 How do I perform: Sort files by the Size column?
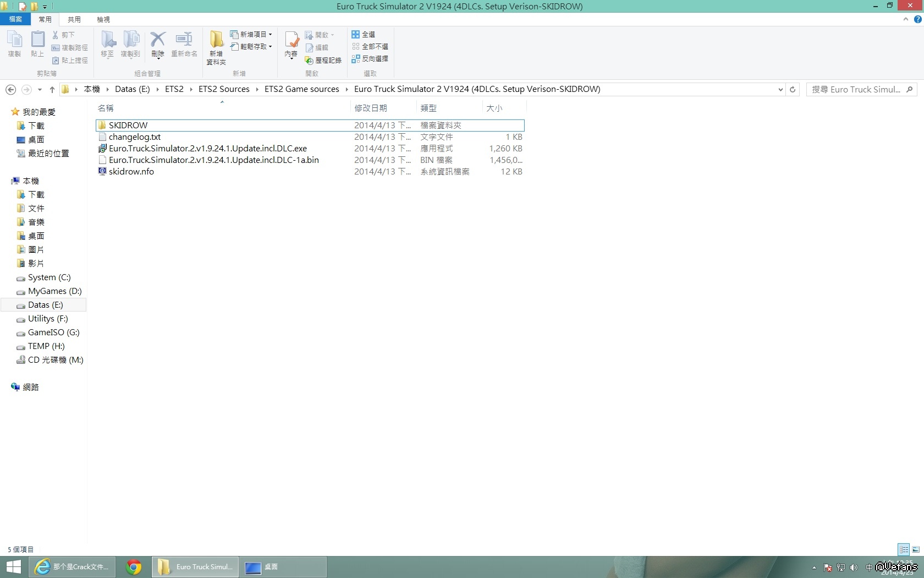(504, 108)
